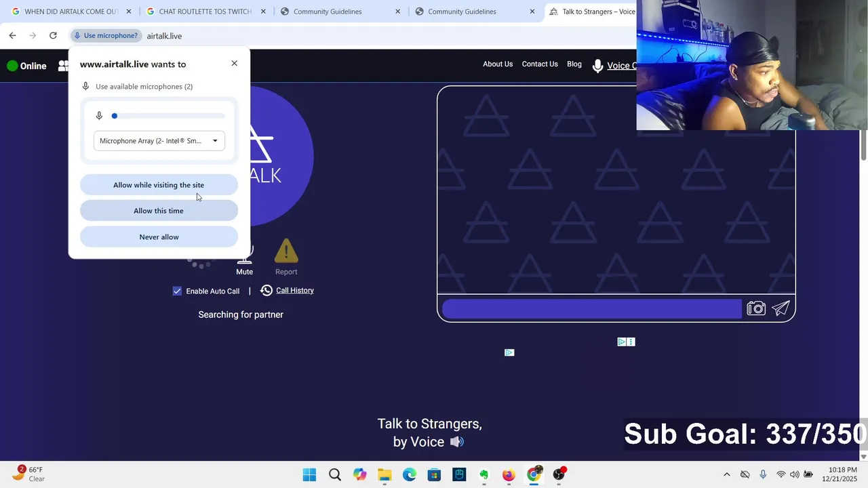Viewport: 868px width, 488px height.
Task: Click Never allow button
Action: point(159,237)
